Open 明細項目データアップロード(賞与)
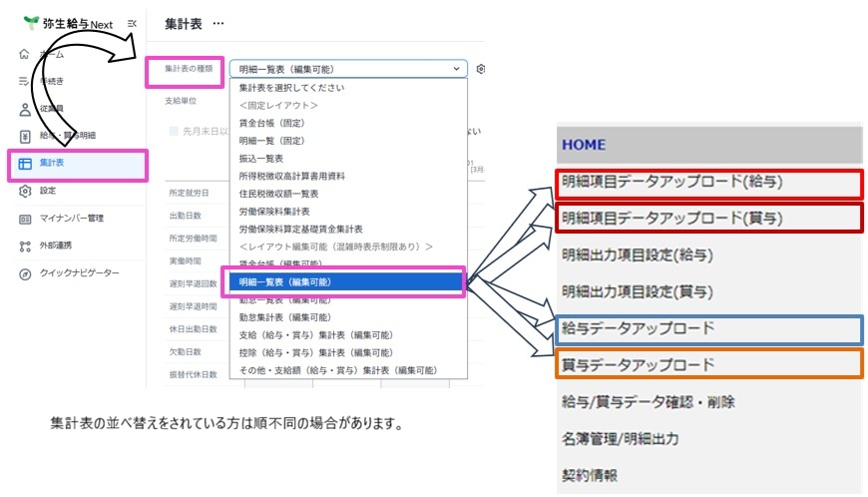Image resolution: width=868 pixels, height=497 pixels. coord(672,218)
